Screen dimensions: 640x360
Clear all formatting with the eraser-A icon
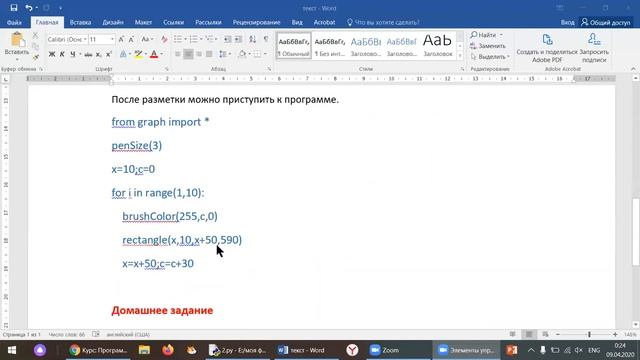point(164,40)
